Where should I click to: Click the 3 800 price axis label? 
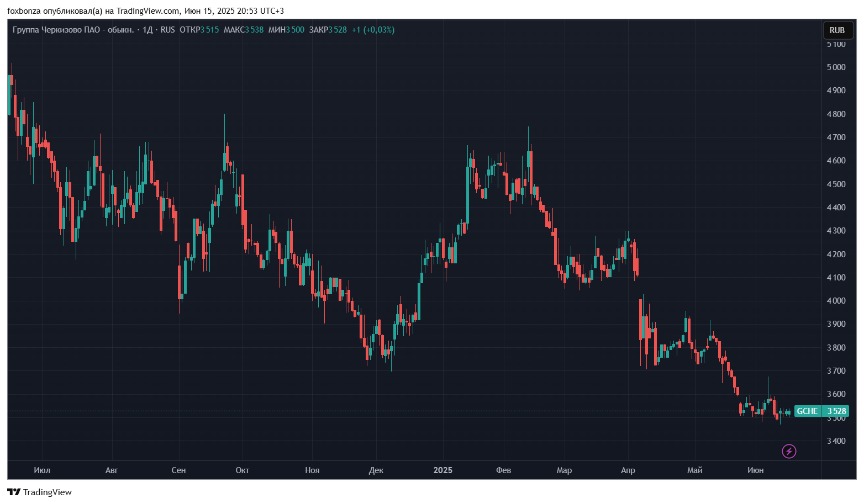[x=836, y=348]
